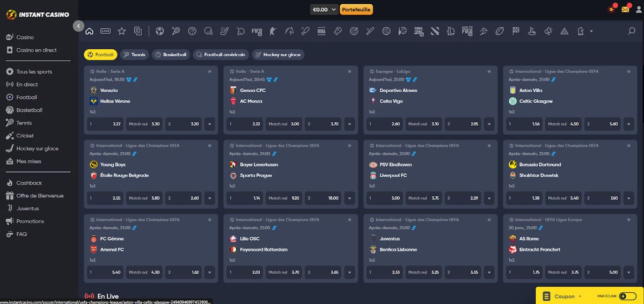
Task: Click the Portefeuille button
Action: click(356, 9)
